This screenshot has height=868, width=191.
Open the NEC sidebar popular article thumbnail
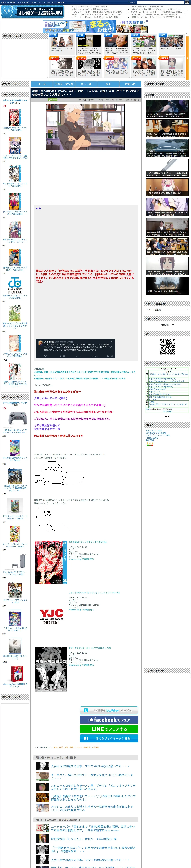pyautogui.click(x=167, y=246)
